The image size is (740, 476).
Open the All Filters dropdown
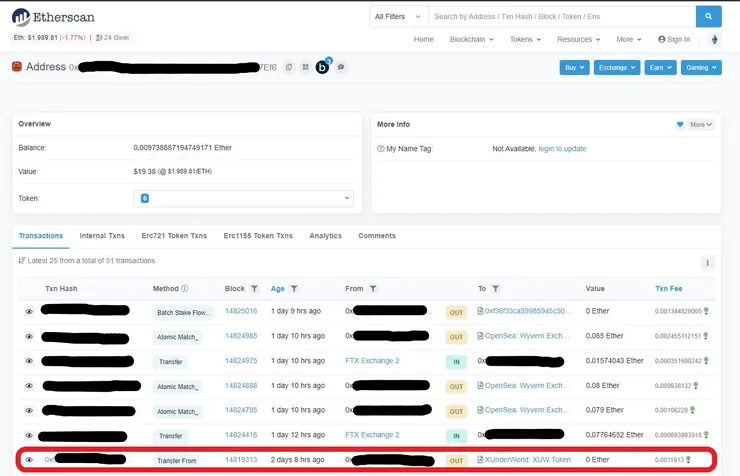tap(399, 17)
